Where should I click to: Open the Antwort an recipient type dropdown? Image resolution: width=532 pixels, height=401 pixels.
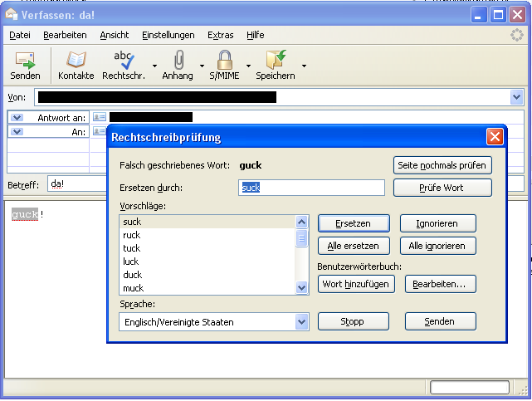(x=17, y=118)
